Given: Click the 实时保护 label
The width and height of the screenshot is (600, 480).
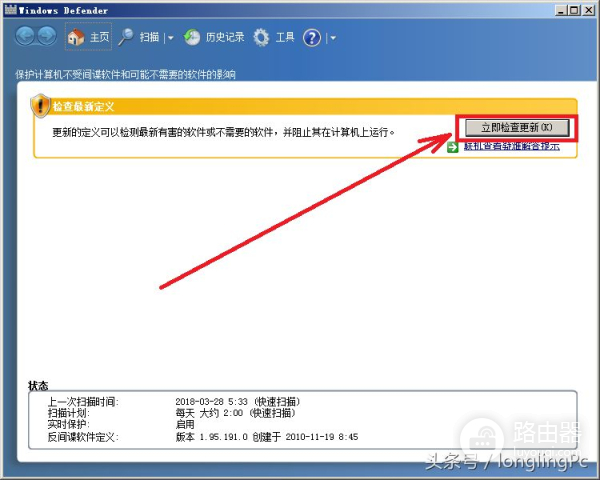Looking at the screenshot, I should [x=68, y=424].
